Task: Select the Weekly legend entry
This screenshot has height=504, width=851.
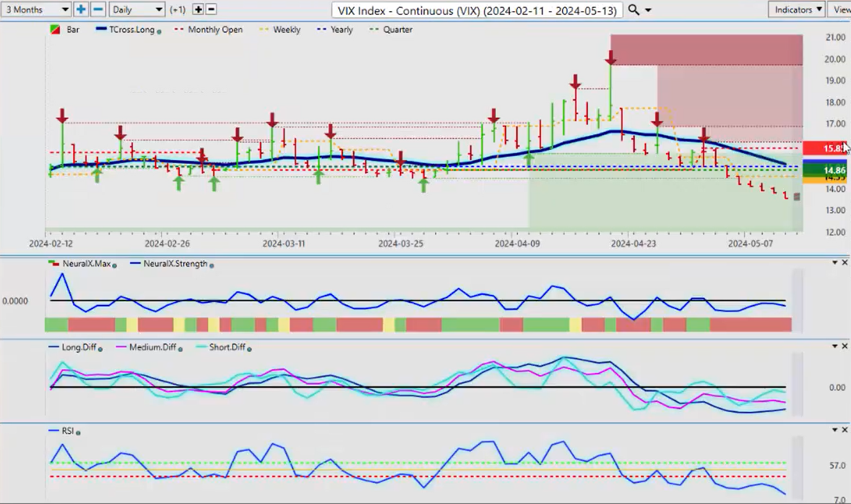Action: pyautogui.click(x=287, y=30)
